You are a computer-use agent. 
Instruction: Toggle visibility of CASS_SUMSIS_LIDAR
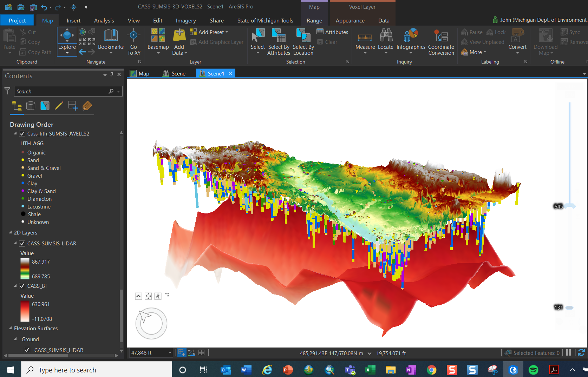22,243
